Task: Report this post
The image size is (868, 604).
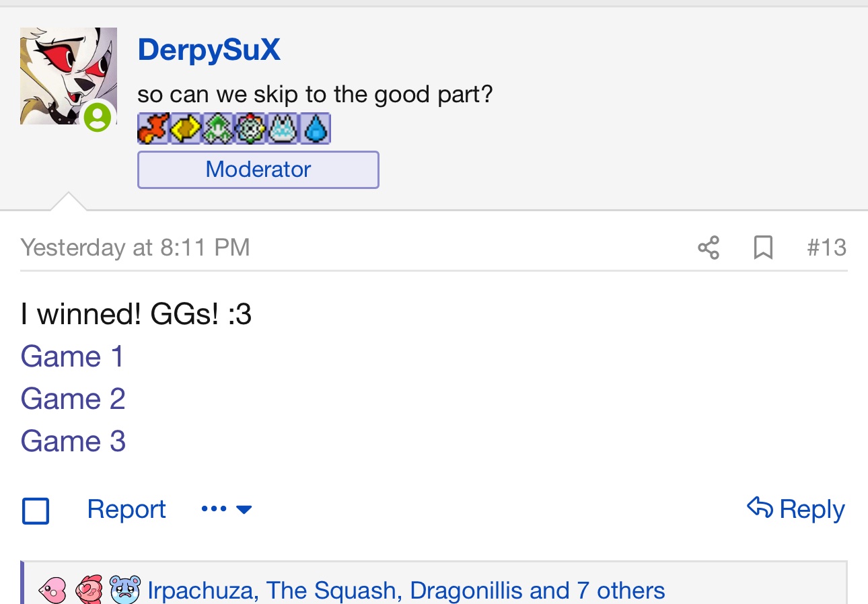Action: coord(126,509)
